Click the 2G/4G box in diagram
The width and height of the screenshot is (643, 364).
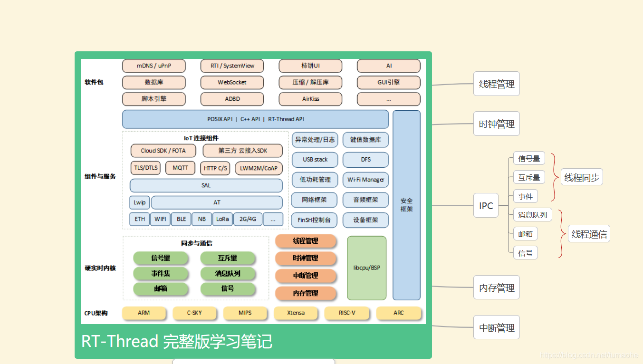coord(248,219)
